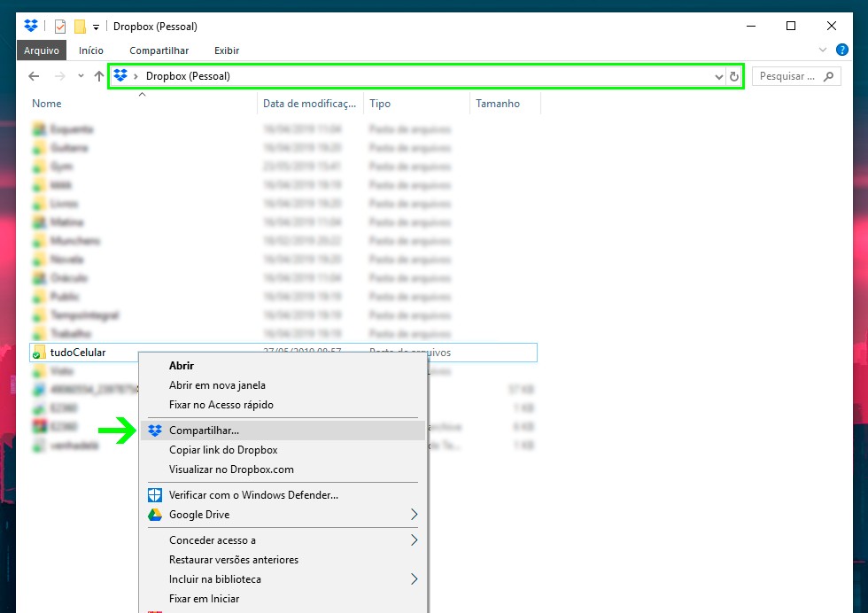Click the Pesquisar search field
The width and height of the screenshot is (868, 613).
pyautogui.click(x=788, y=76)
